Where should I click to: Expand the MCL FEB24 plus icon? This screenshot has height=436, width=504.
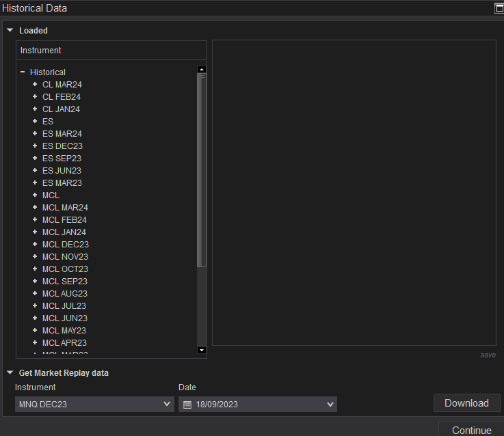35,219
